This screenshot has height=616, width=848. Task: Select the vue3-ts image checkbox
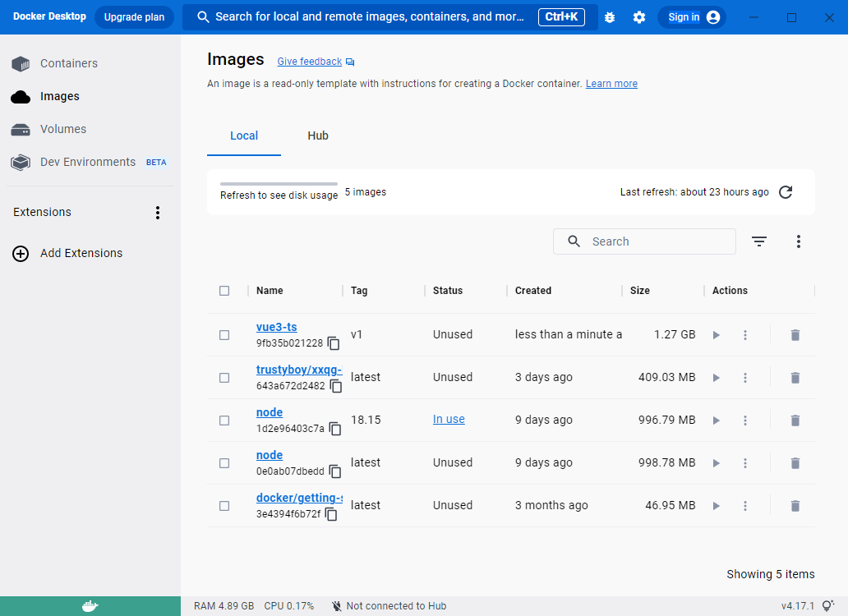tap(224, 335)
